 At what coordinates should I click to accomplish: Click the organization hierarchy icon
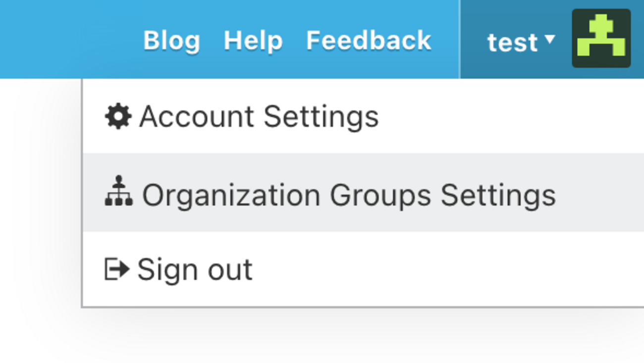pos(118,191)
